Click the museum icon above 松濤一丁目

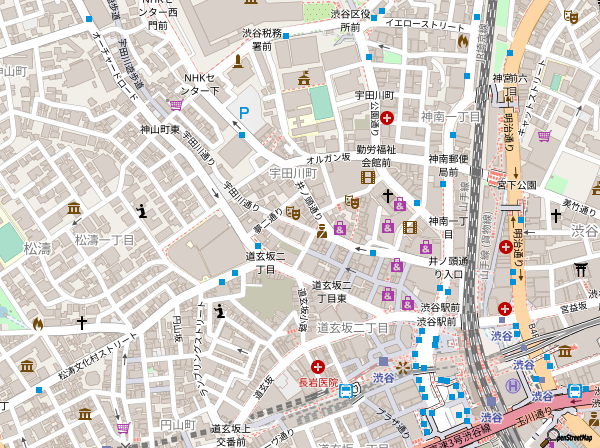click(x=73, y=208)
